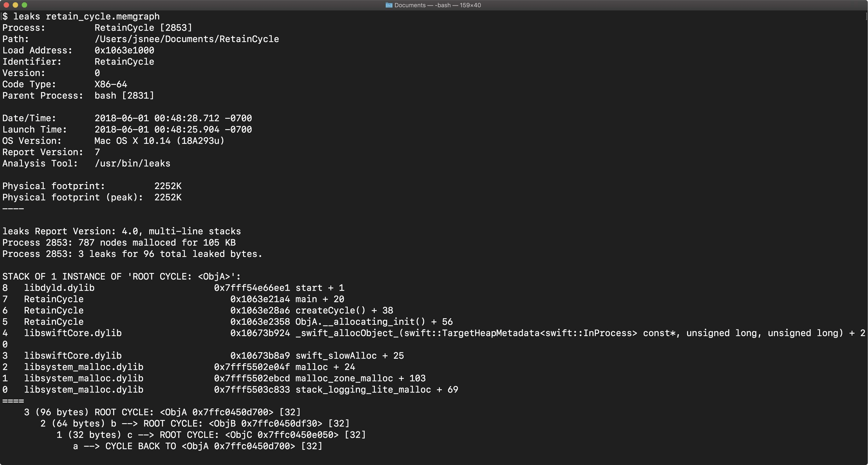Screen dimensions: 868x465
Task: Click the line 'leaks Report Version: 4.0, multi-line stacks'
Action: click(x=122, y=231)
